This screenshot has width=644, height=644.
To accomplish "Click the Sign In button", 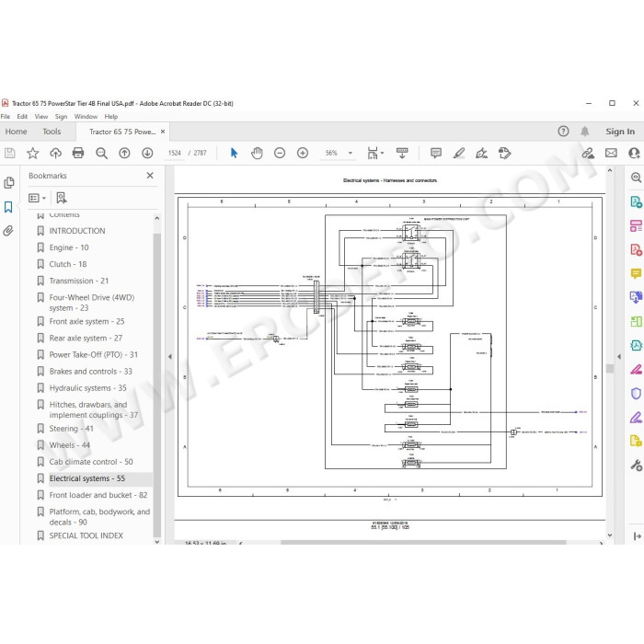I will (x=620, y=132).
